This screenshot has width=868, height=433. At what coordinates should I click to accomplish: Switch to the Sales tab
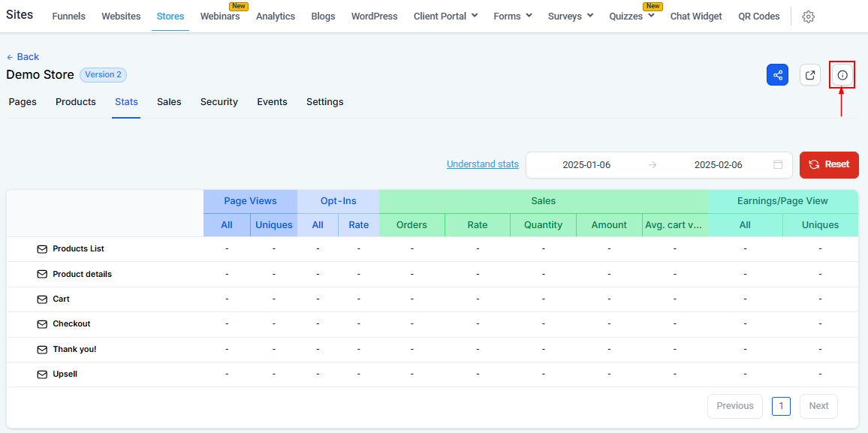point(169,102)
